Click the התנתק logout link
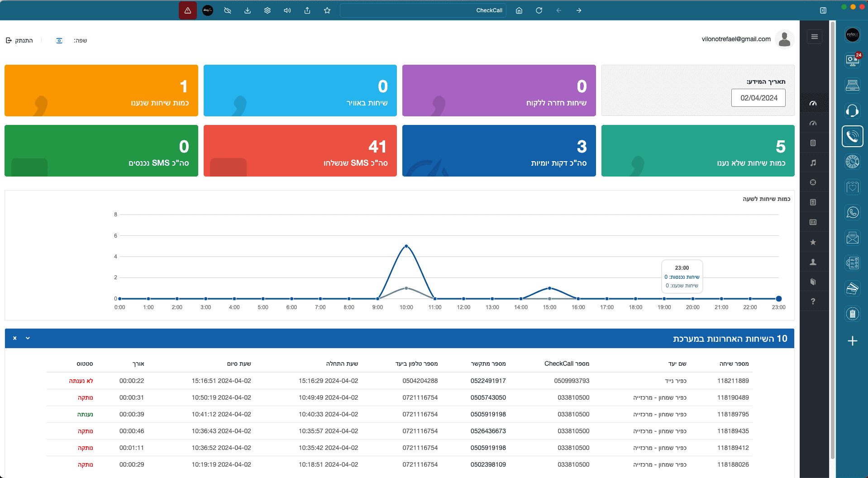 [19, 41]
